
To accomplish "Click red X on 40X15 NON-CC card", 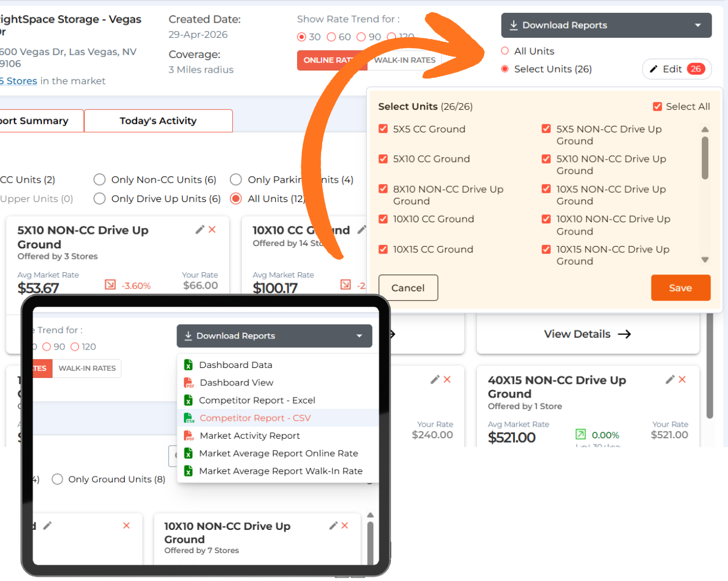I will 683,380.
